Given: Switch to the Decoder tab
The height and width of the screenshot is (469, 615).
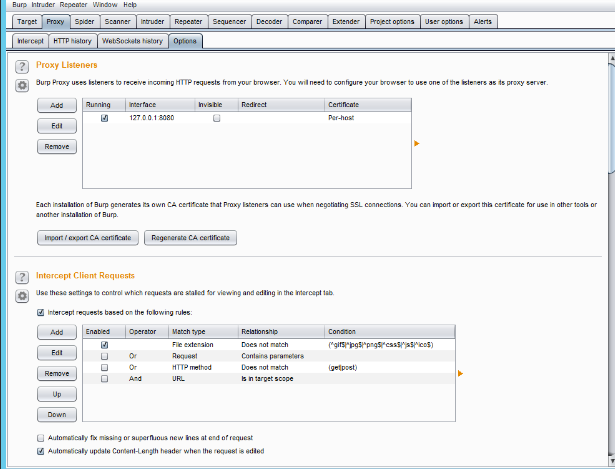Looking at the screenshot, I should tap(269, 22).
